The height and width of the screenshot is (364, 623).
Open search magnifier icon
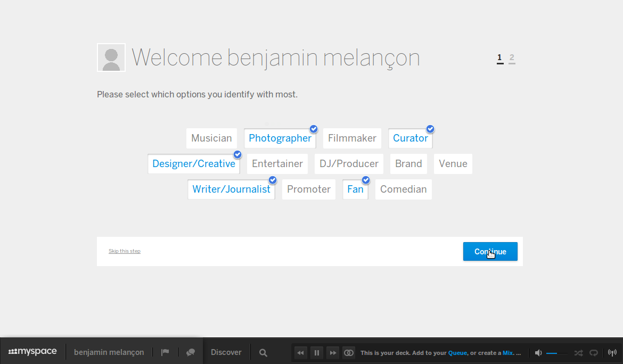263,352
